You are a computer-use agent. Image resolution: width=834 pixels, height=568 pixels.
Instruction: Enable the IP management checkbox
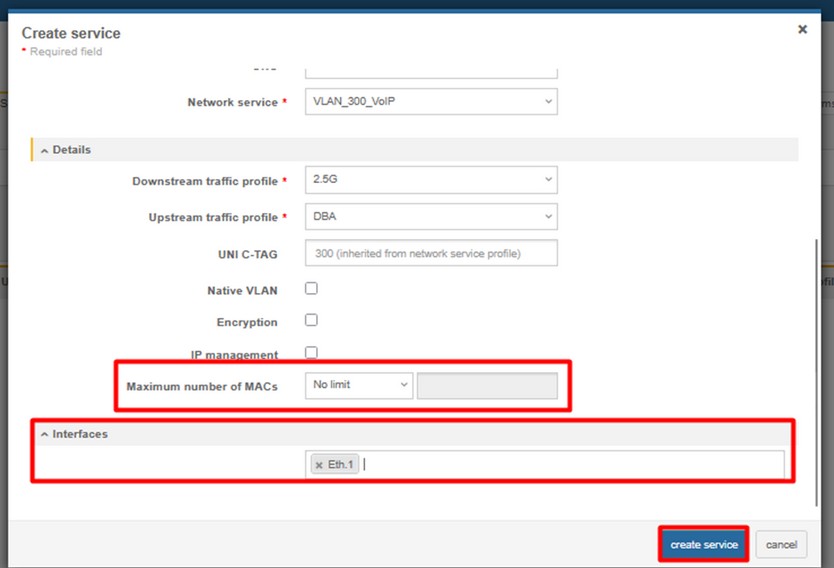pyautogui.click(x=311, y=353)
